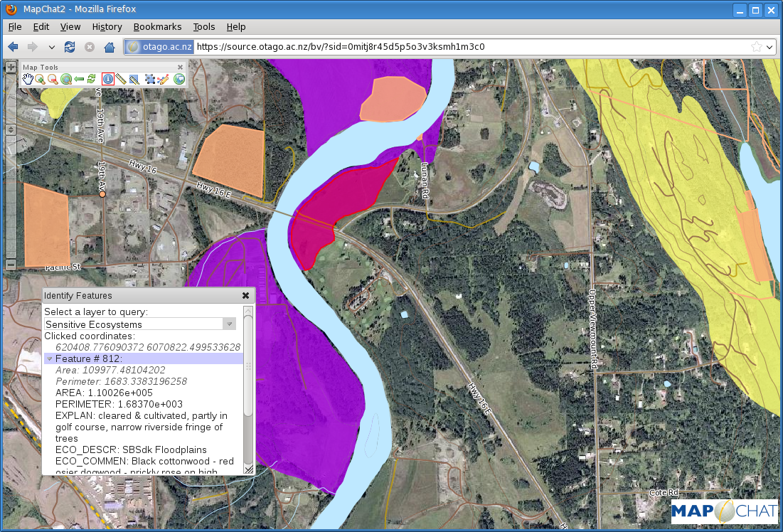Click the 'PERIMETER: 1.68370e+003' line

coord(119,404)
